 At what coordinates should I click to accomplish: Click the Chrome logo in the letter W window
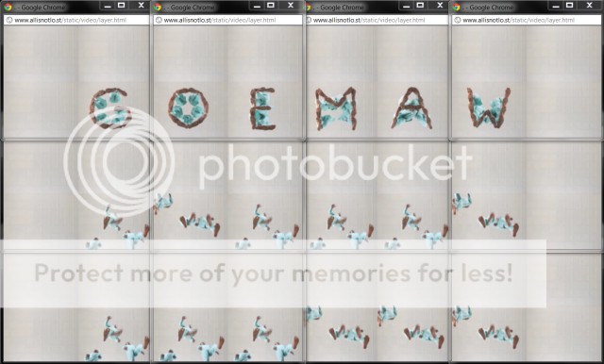457,7
